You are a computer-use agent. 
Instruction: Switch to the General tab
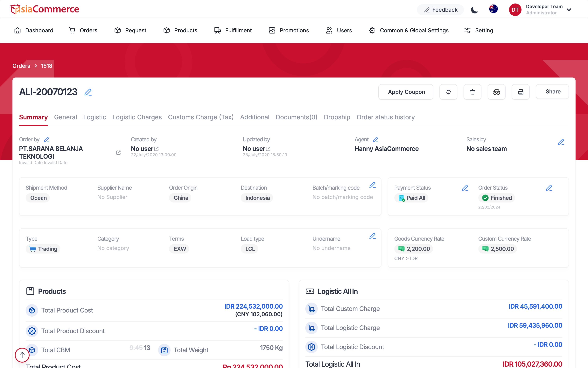pos(65,117)
